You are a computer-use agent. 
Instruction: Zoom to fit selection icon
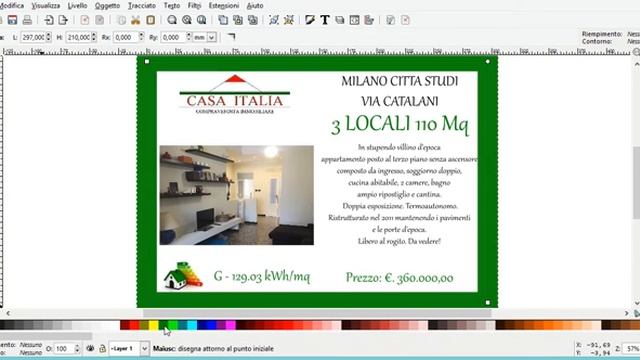(x=172, y=20)
